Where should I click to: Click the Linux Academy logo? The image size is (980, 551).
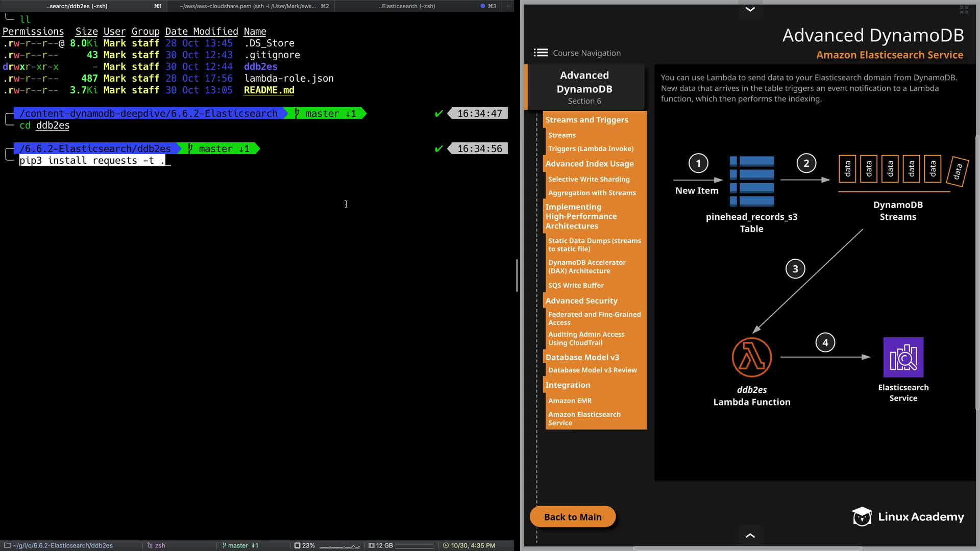pyautogui.click(x=908, y=516)
